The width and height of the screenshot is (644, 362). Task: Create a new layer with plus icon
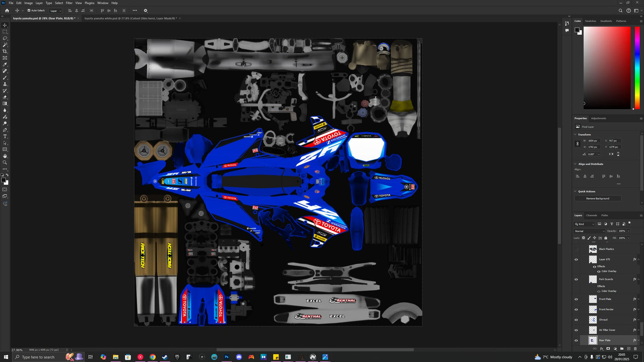point(628,349)
